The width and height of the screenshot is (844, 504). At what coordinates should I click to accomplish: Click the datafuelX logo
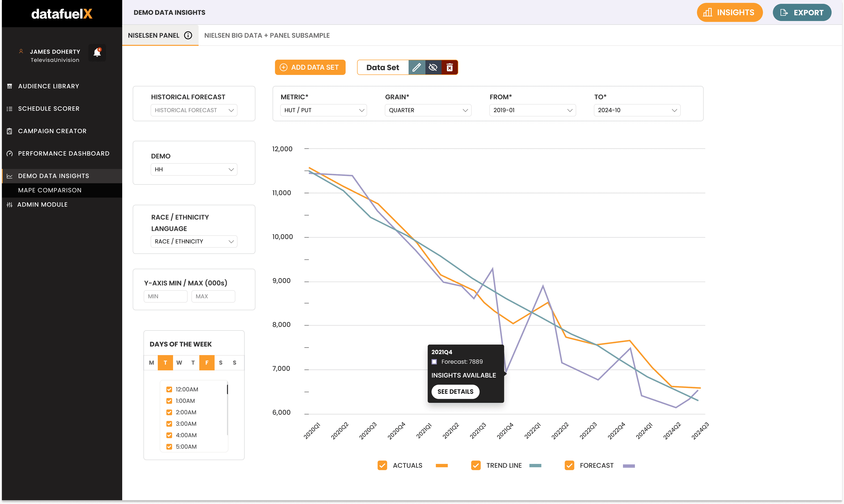click(62, 14)
